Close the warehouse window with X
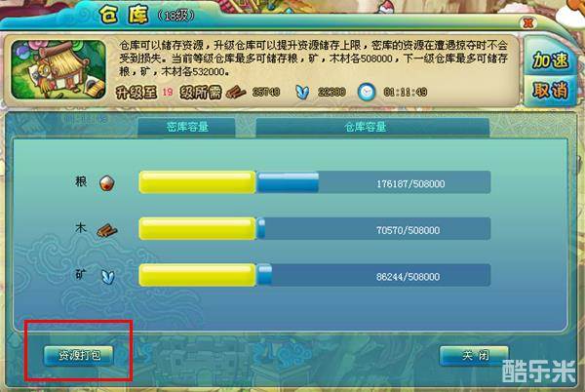The height and width of the screenshot is (392, 585). click(527, 23)
